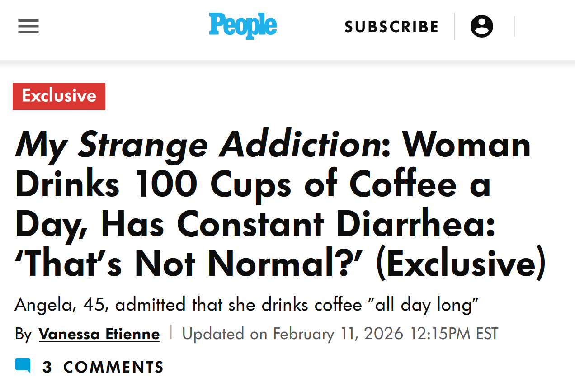575x392 pixels.
Task: Click the 'February 11, 2026' date
Action: pyautogui.click(x=338, y=334)
